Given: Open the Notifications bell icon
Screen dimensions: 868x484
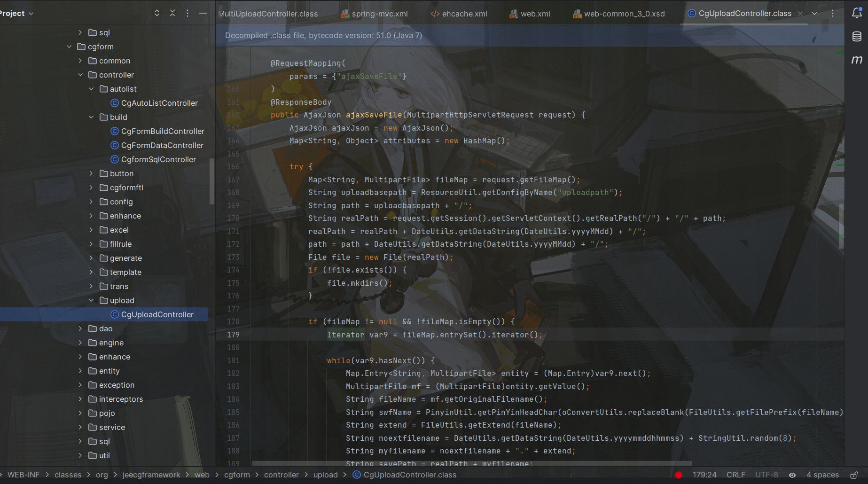Looking at the screenshot, I should point(857,13).
